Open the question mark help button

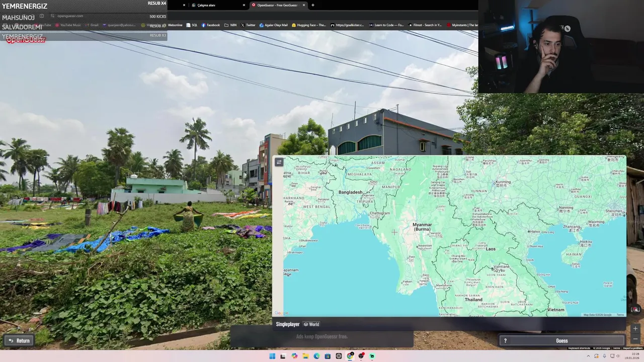coord(505,341)
